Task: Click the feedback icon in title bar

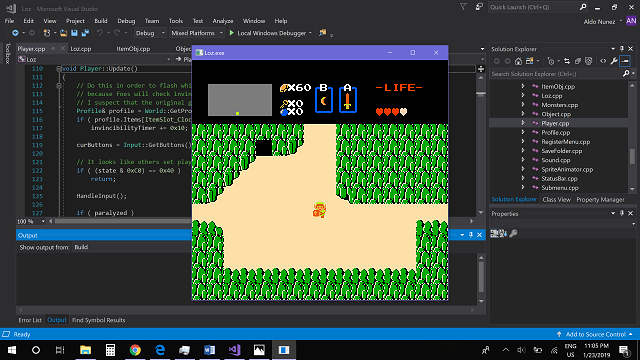Action: [x=479, y=7]
